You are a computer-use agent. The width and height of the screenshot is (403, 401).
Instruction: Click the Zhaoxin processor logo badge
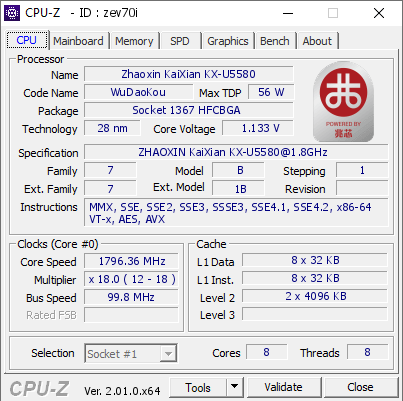343,101
